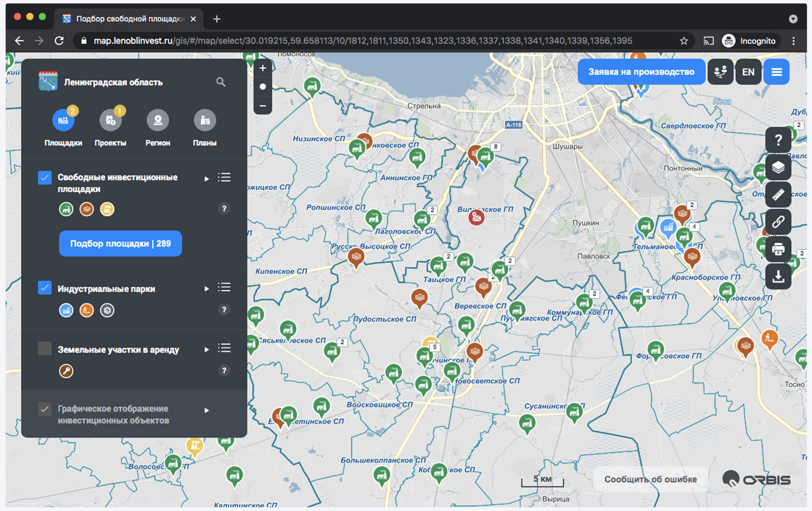812x511 pixels.
Task: Open the help question mark button
Action: tap(778, 140)
